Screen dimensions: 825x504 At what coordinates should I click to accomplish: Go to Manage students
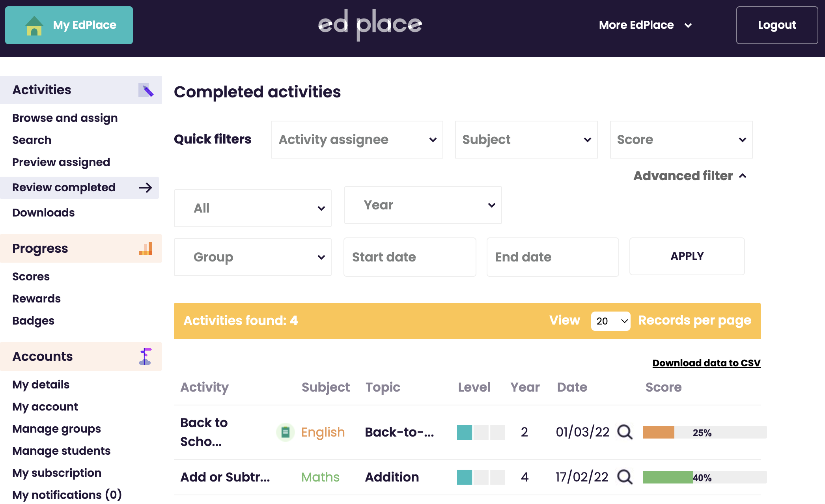(61, 451)
